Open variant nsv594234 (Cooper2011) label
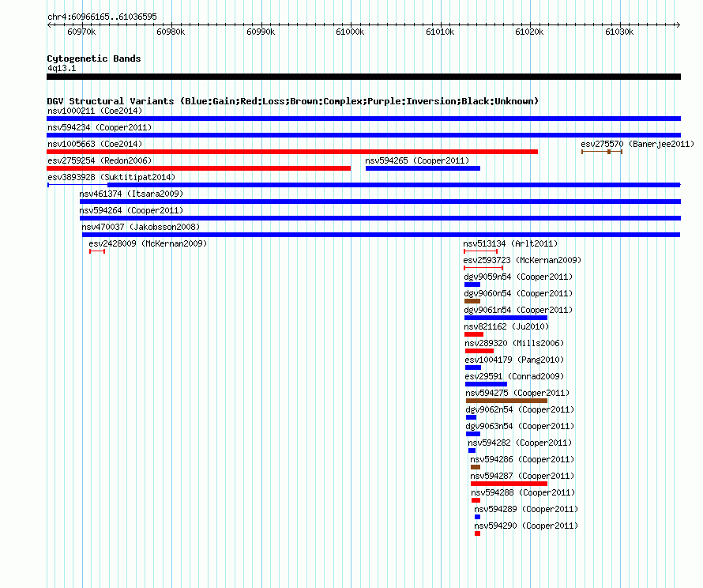The height and width of the screenshot is (588, 703). click(x=100, y=127)
